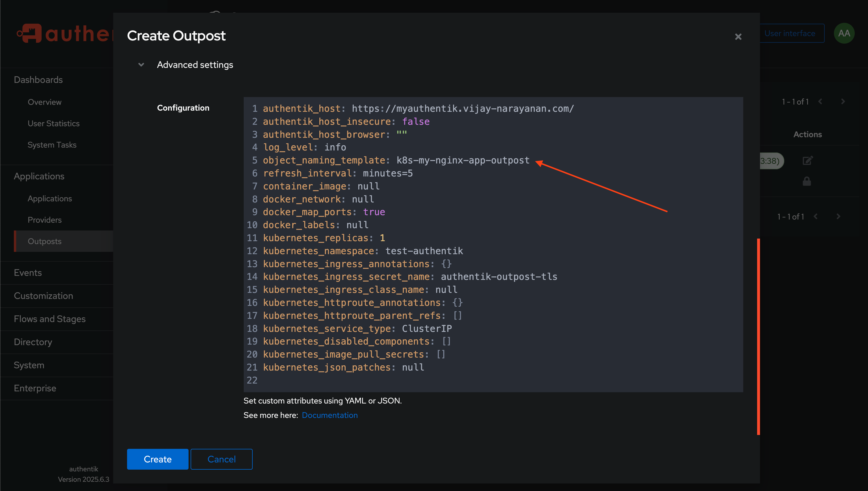Open User Statistics page

click(x=54, y=123)
